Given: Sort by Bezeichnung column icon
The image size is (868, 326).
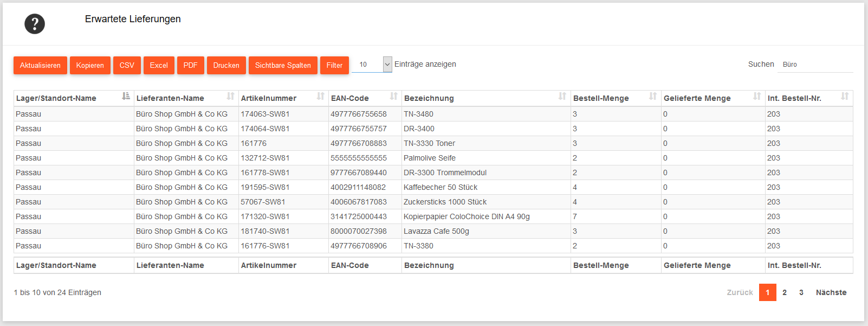Looking at the screenshot, I should 562,97.
